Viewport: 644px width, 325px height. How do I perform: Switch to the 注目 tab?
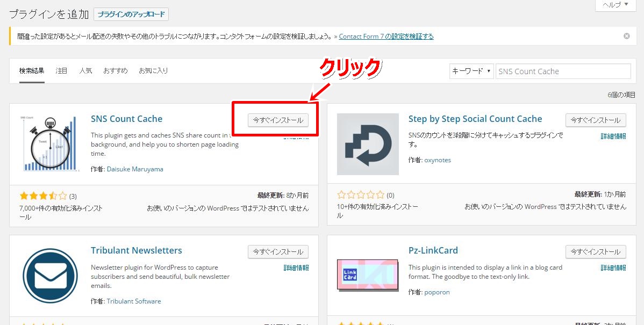click(62, 70)
